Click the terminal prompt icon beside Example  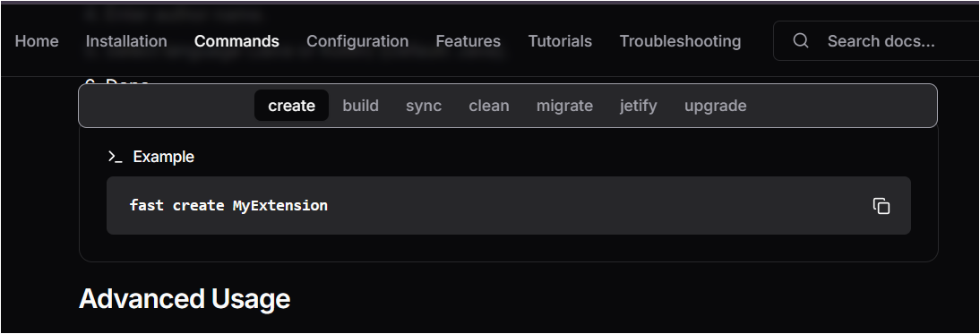click(x=115, y=157)
